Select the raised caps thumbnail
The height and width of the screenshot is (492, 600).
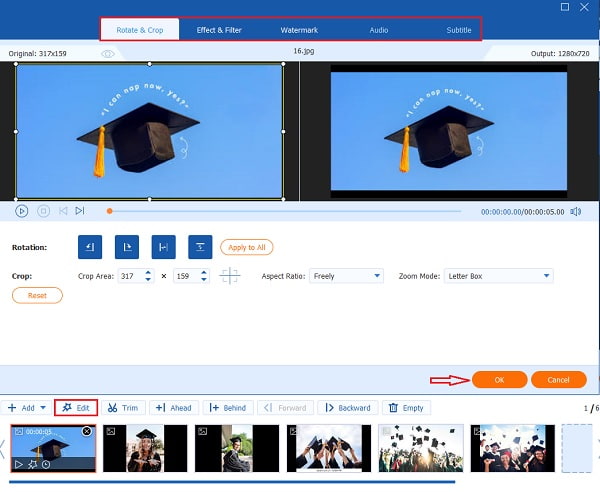[x=329, y=448]
